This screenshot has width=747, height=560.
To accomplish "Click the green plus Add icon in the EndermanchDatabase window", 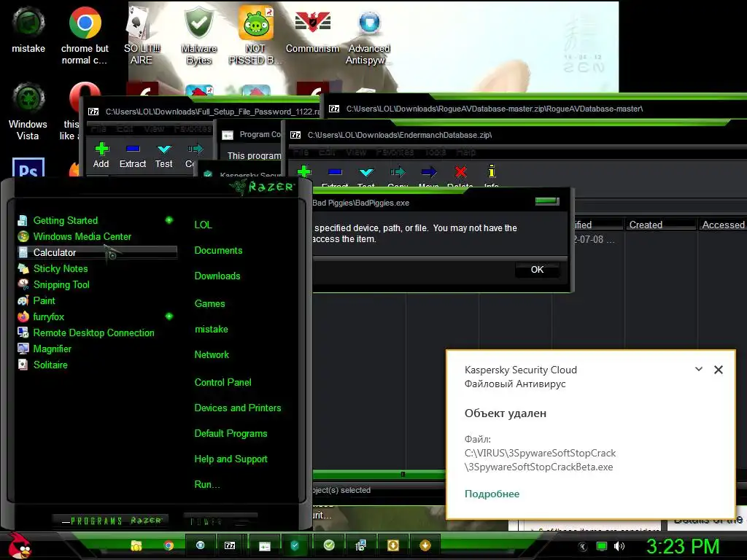I will pos(304,171).
